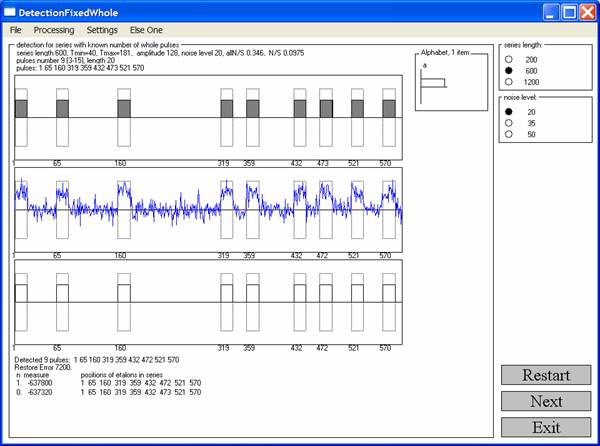Open the Settings menu
This screenshot has width=600, height=446.
[x=102, y=30]
